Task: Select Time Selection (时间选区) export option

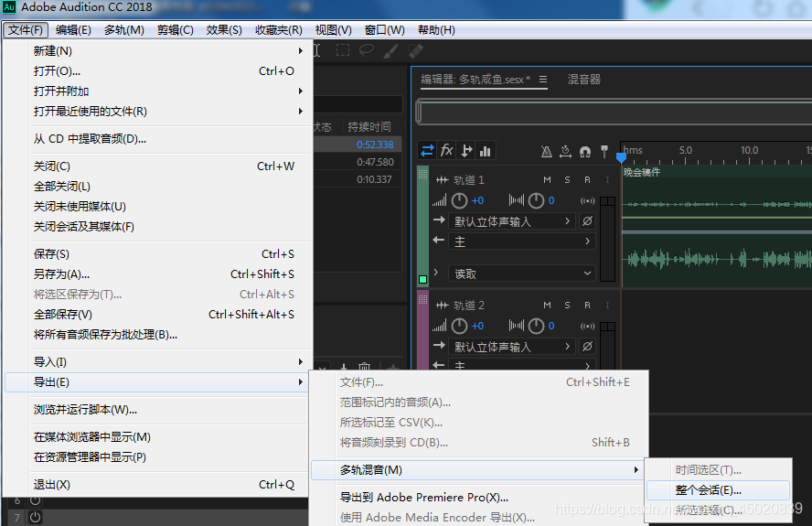Action: click(718, 470)
